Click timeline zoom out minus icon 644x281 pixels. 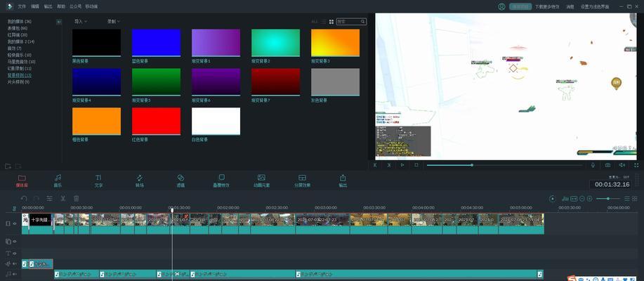click(581, 198)
